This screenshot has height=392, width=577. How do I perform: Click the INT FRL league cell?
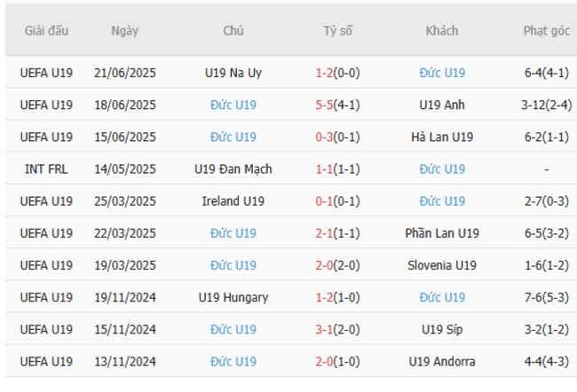(x=46, y=169)
